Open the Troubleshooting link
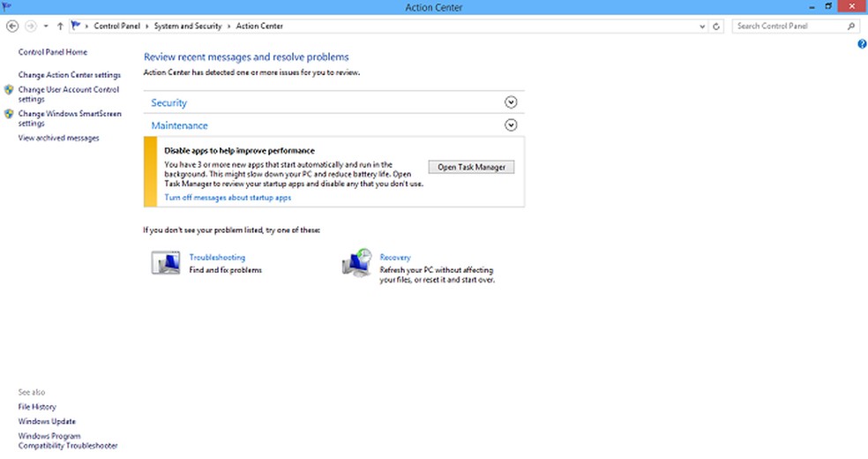868x459 pixels. 217,258
